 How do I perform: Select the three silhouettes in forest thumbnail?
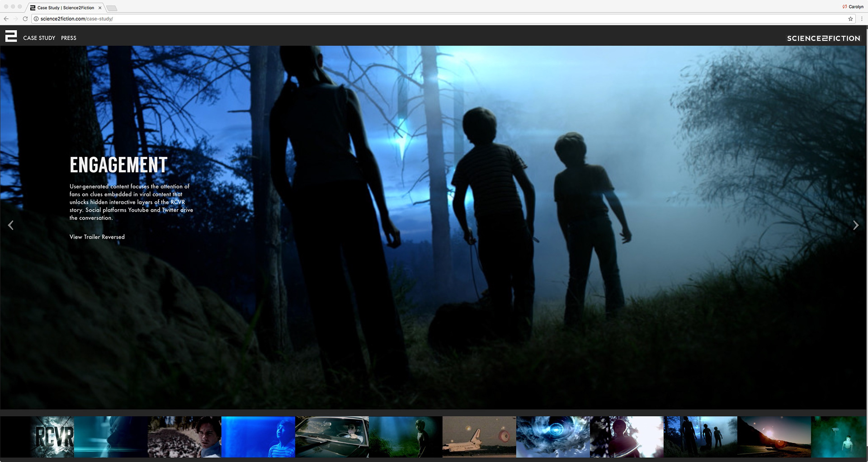(700, 437)
